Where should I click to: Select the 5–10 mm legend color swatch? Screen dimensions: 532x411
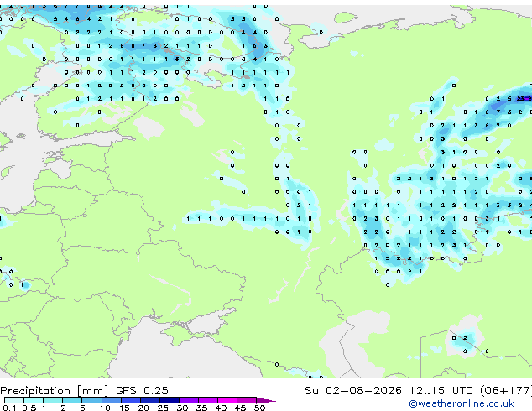tap(91, 400)
